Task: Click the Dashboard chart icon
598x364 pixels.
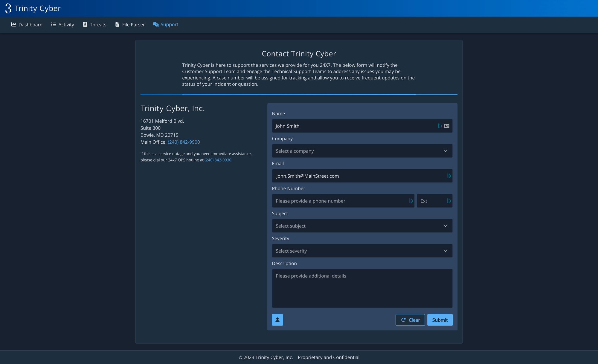Action: point(13,24)
